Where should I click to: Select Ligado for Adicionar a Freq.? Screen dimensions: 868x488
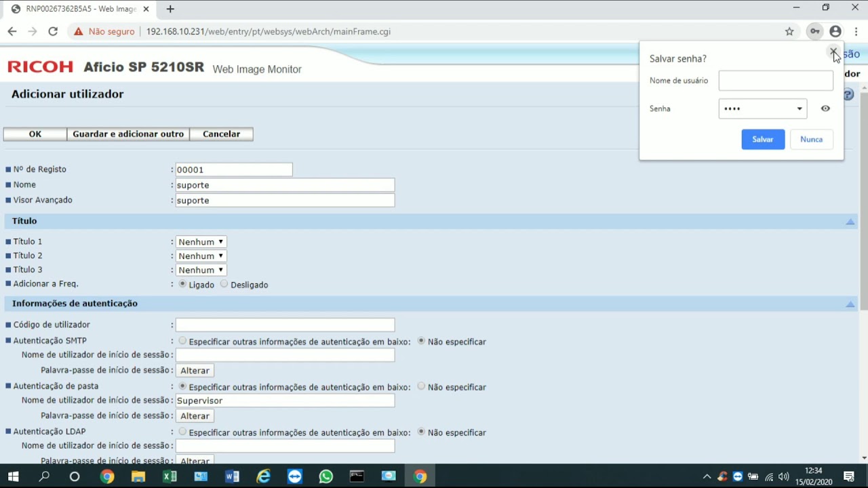pos(183,284)
